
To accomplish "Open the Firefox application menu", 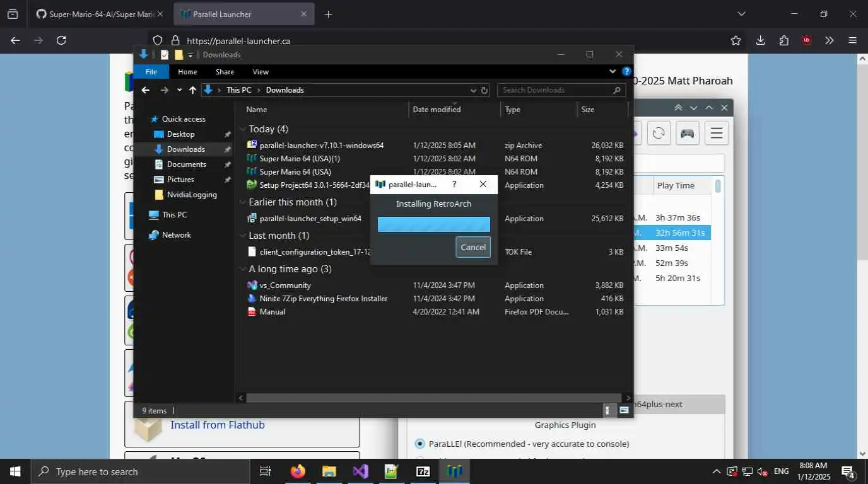I will click(x=853, y=40).
